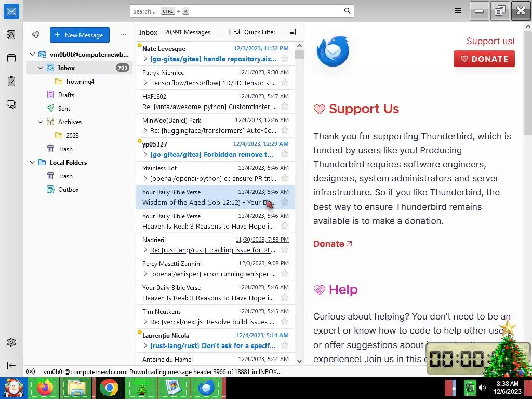
Task: Open file manager from the taskbar
Action: [x=77, y=388]
